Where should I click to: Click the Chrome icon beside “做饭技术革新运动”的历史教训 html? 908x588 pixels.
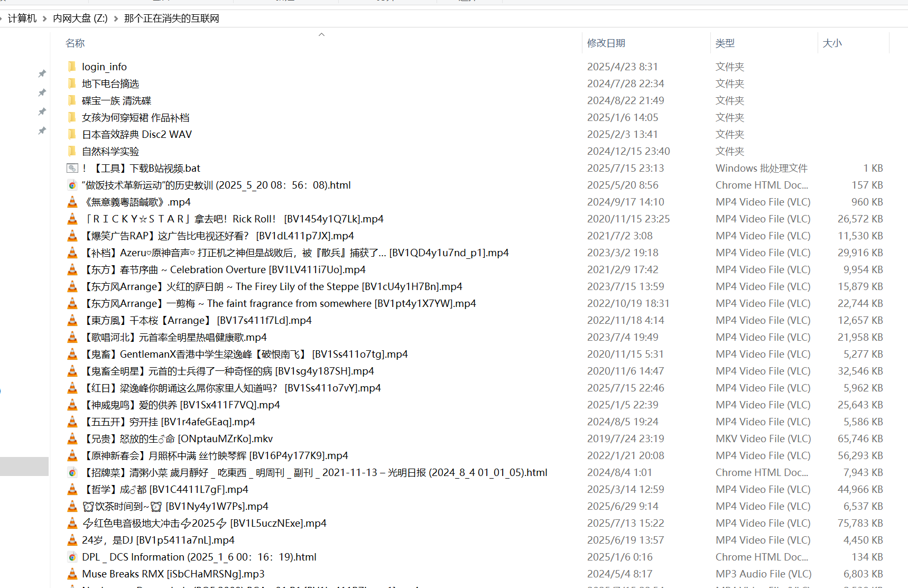coord(72,185)
